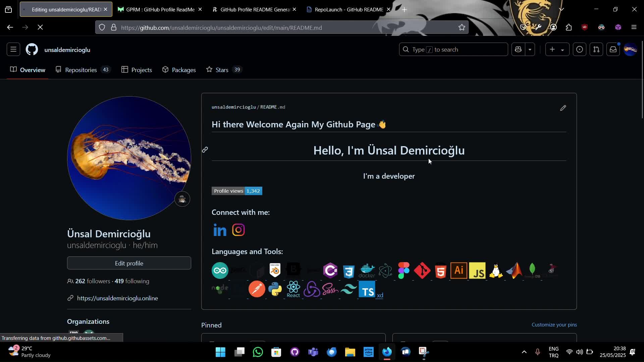This screenshot has width=644, height=362.
Task: Open Firefox list all tabs dropdown
Action: coord(561,9)
